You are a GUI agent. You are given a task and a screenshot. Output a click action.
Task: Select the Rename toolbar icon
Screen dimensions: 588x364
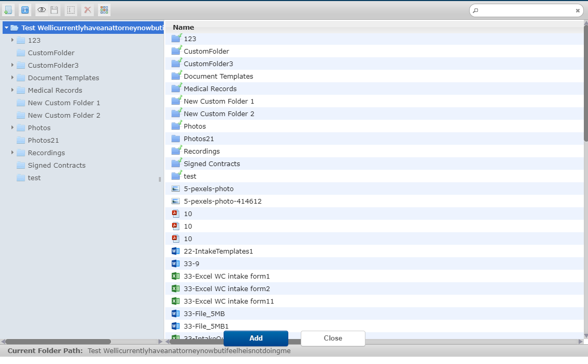(x=70, y=10)
